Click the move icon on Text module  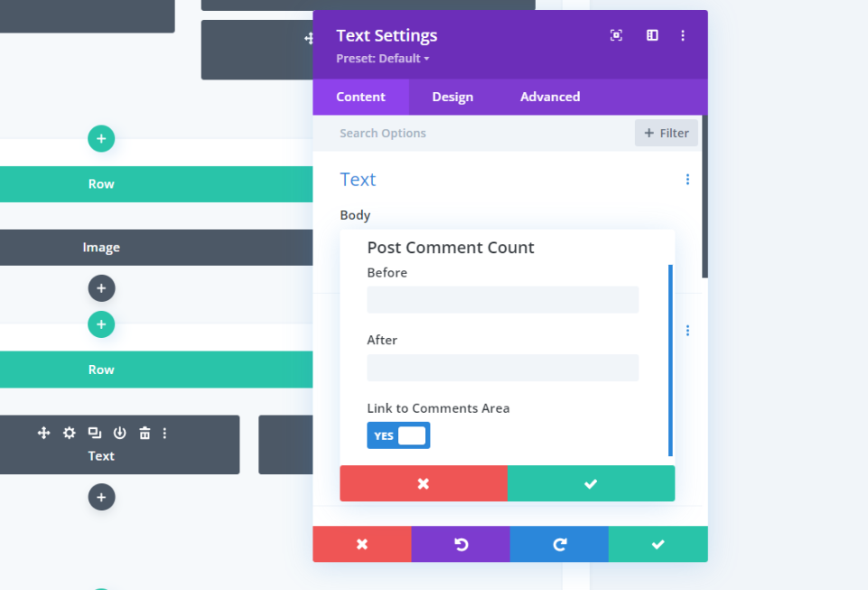43,433
